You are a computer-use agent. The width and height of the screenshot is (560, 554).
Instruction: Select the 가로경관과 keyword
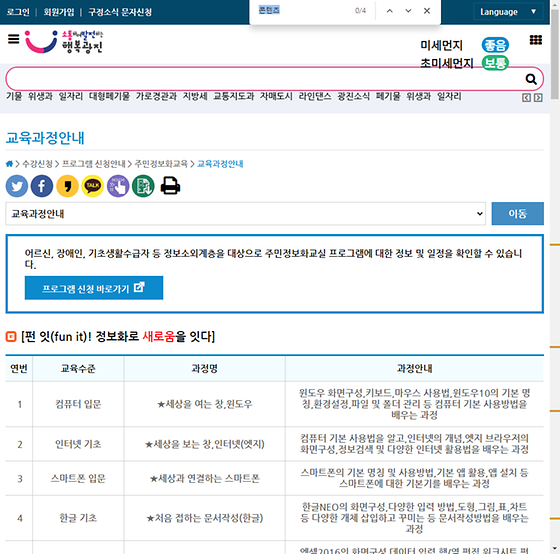coord(156,96)
